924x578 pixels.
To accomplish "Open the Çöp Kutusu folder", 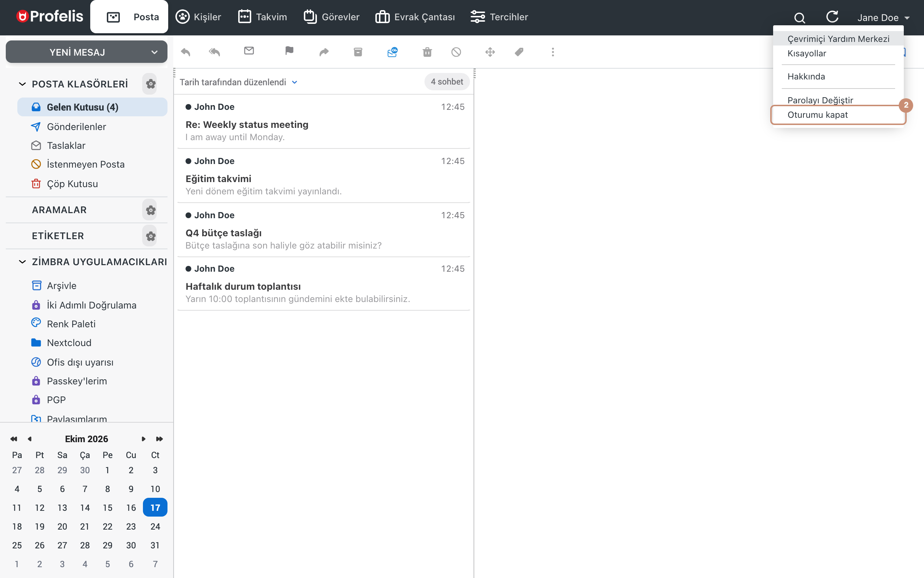I will [92, 184].
